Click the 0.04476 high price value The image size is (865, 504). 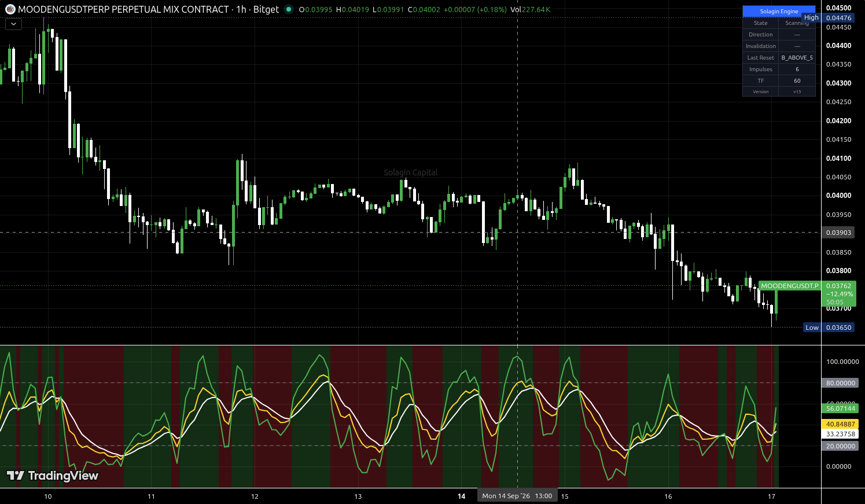click(x=838, y=18)
